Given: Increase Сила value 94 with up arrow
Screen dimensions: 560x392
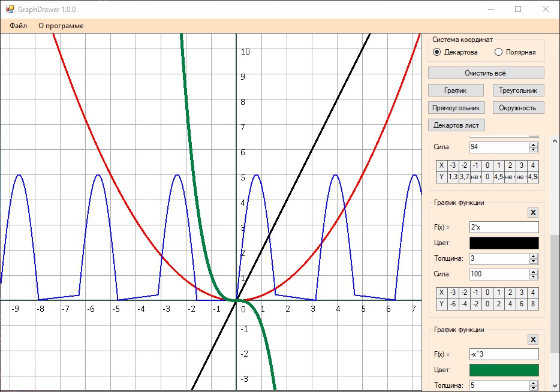Looking at the screenshot, I should click(534, 144).
